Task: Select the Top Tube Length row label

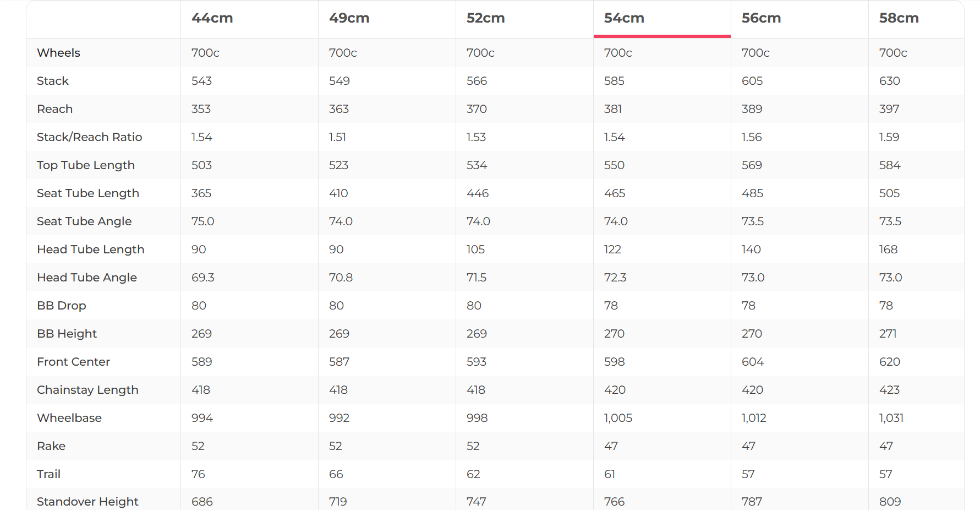Action: 86,165
